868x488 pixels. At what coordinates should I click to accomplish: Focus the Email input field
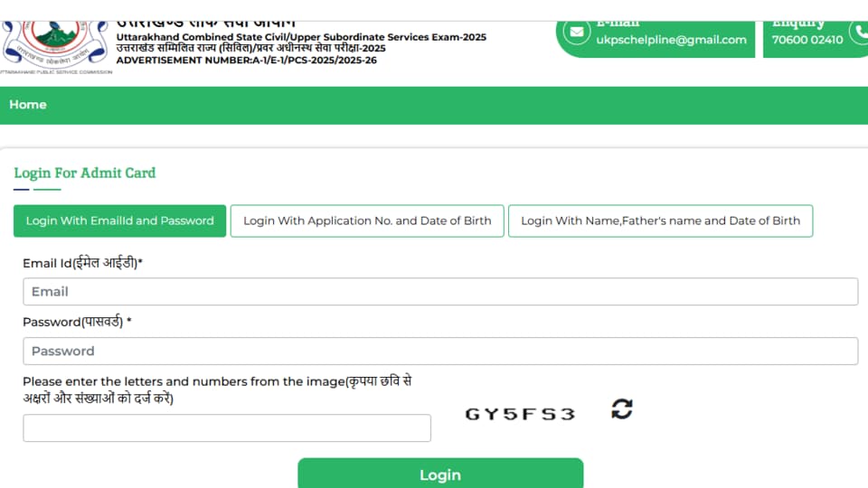[440, 292]
